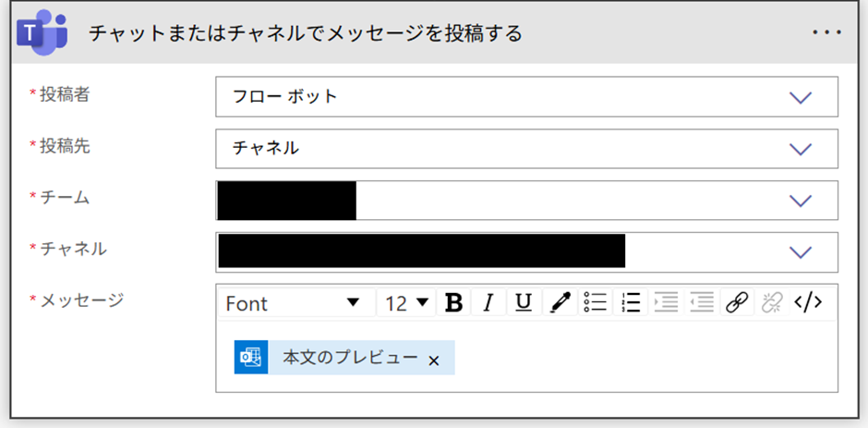Remove hyperlink with the unlink icon

(772, 302)
